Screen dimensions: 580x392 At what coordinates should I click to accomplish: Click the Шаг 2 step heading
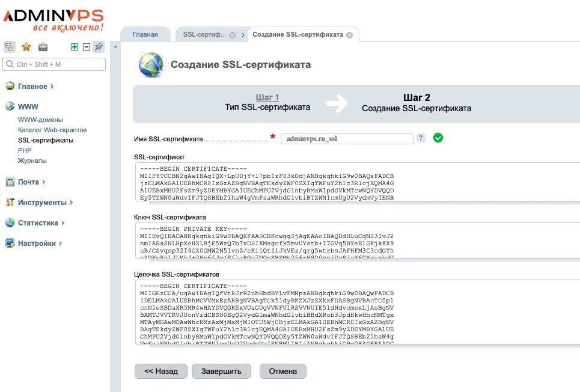[417, 97]
